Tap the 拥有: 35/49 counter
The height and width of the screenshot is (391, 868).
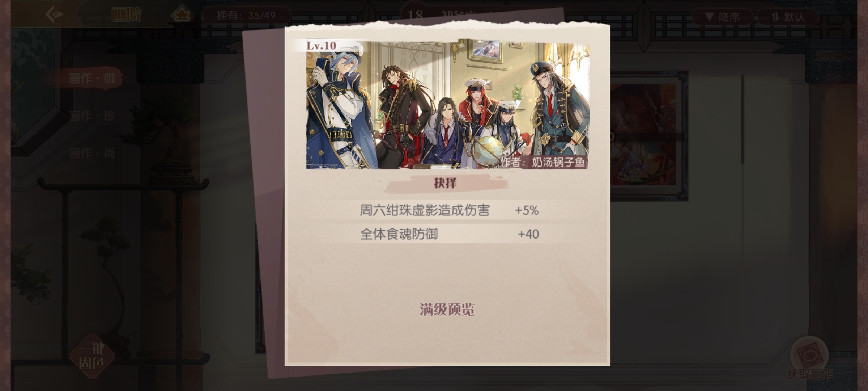click(x=246, y=16)
